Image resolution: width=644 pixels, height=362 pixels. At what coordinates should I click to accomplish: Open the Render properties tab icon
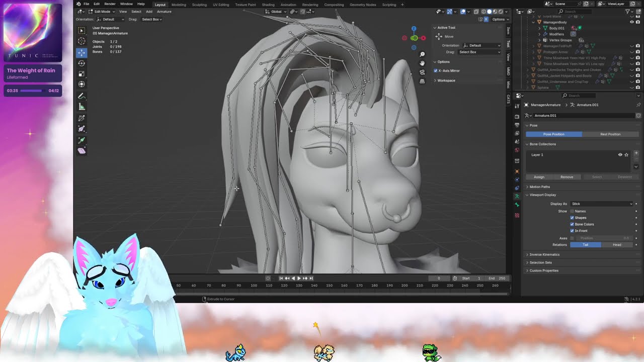pyautogui.click(x=517, y=117)
